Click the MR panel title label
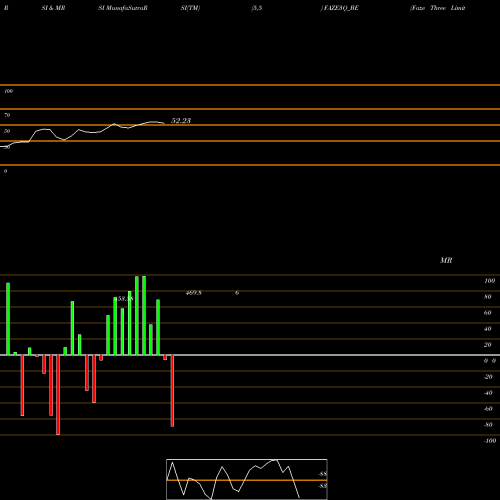This screenshot has height=500, width=500. coord(446,260)
